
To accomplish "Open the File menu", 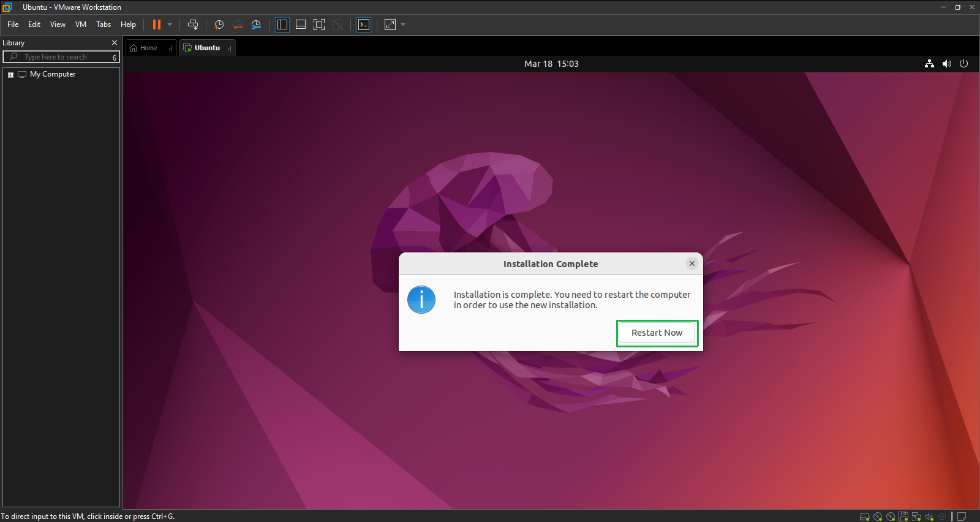I will 13,25.
